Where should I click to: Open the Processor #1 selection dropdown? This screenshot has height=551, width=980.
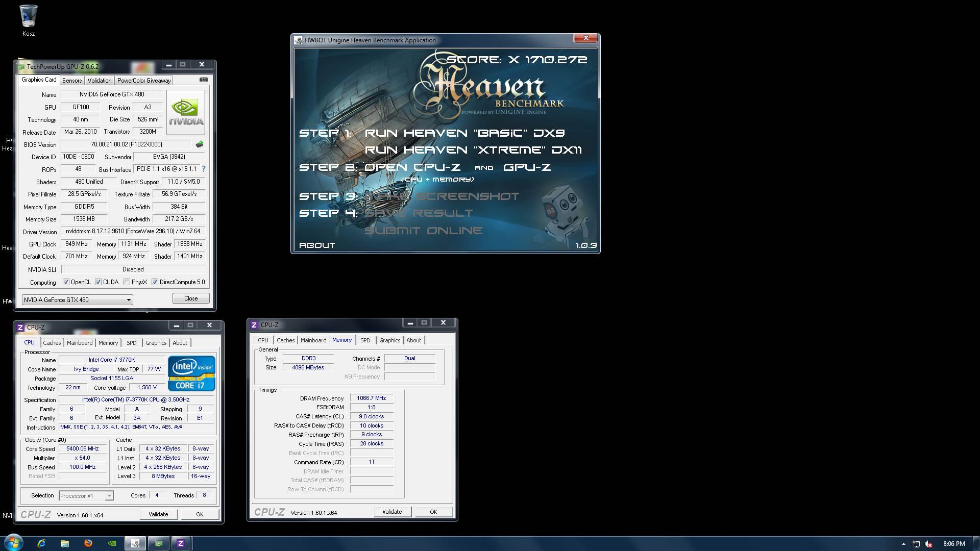pos(86,496)
